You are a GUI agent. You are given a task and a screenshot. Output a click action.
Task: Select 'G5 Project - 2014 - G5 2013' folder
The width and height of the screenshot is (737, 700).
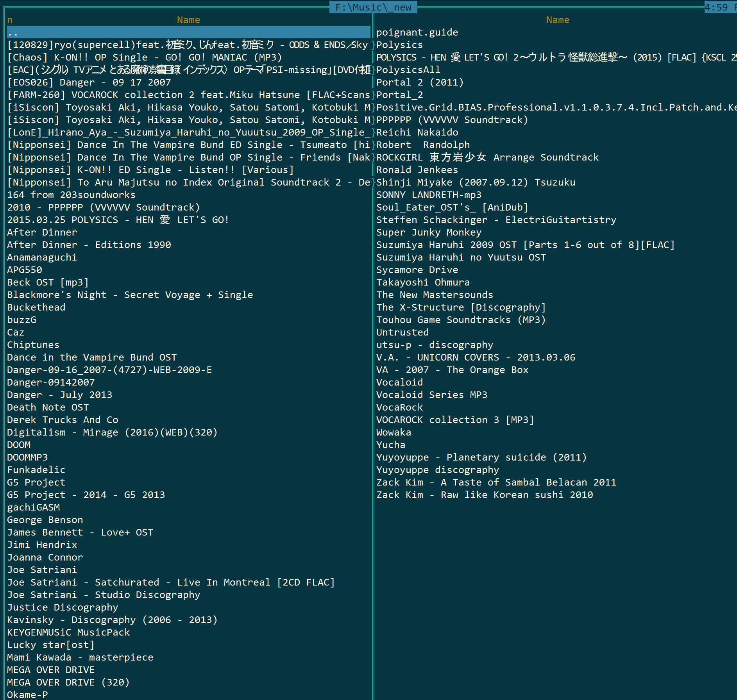pyautogui.click(x=86, y=495)
